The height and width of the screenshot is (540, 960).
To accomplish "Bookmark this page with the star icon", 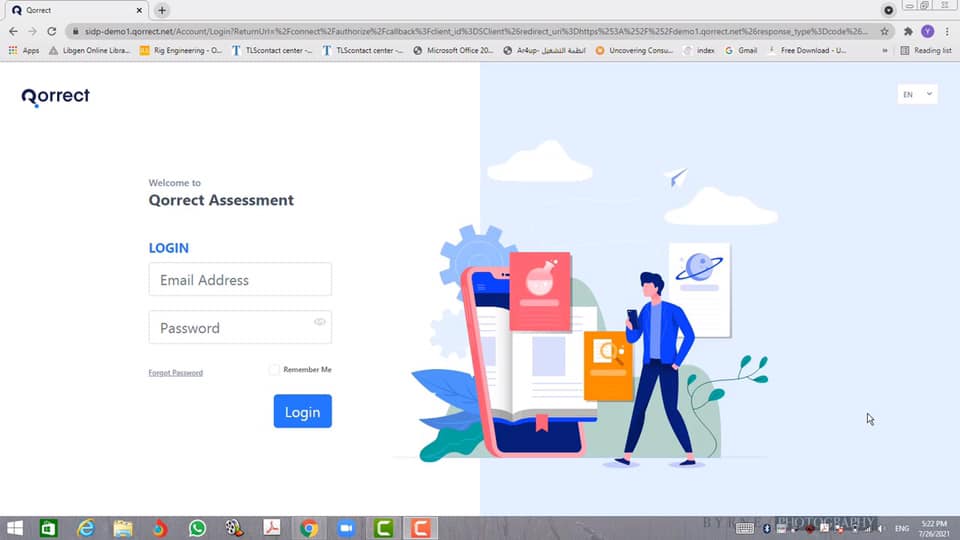I will [x=884, y=31].
